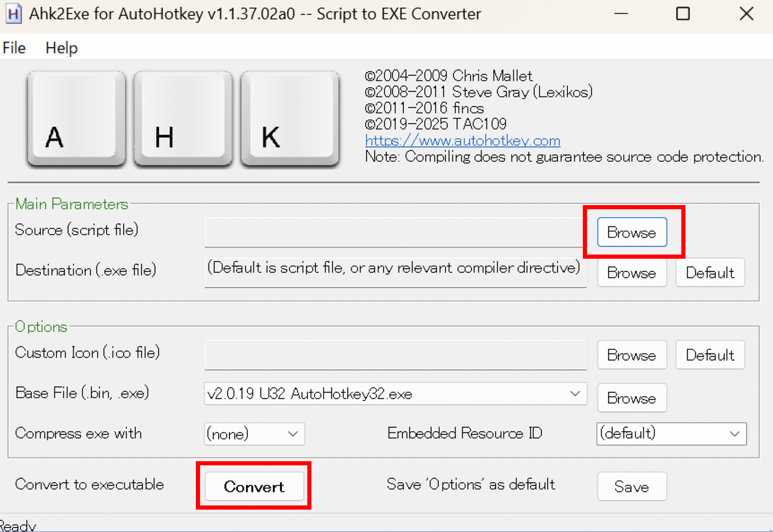This screenshot has height=532, width=773.
Task: Click the Destination (.exe file) label
Action: pyautogui.click(x=86, y=270)
